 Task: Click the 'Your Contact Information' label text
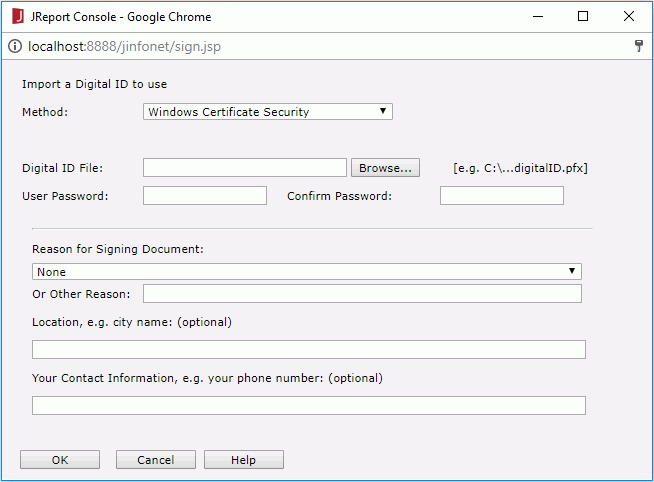(x=103, y=378)
